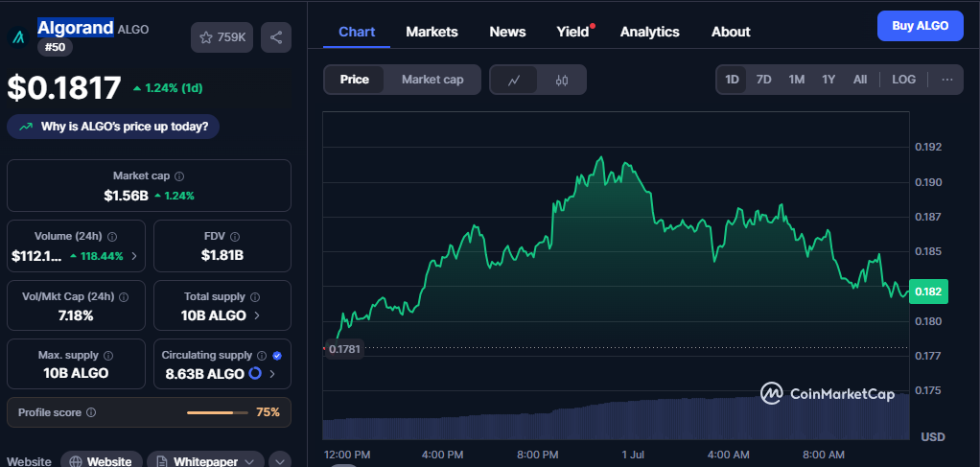The width and height of the screenshot is (980, 467).
Task: Click the 75% profile score value
Action: coord(268,412)
